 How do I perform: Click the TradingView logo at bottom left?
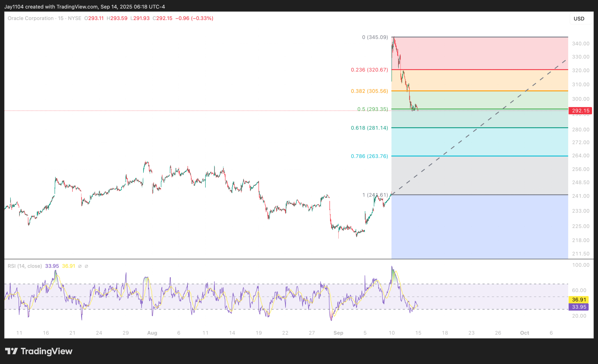[39, 351]
